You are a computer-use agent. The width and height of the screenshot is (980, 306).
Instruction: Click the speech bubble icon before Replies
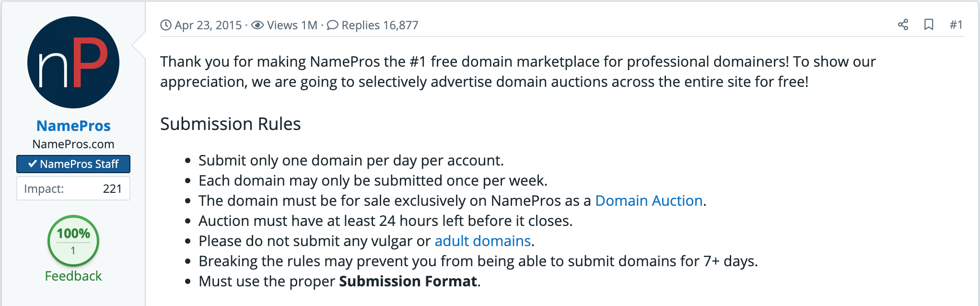[332, 25]
